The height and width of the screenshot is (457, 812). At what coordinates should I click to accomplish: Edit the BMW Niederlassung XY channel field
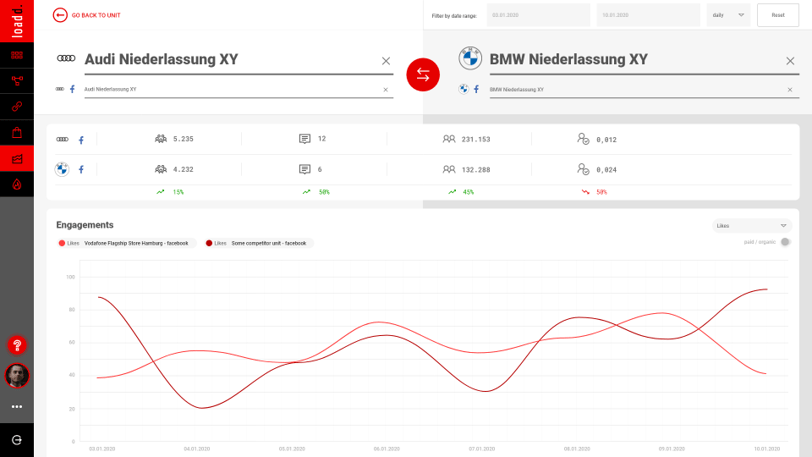tap(644, 90)
